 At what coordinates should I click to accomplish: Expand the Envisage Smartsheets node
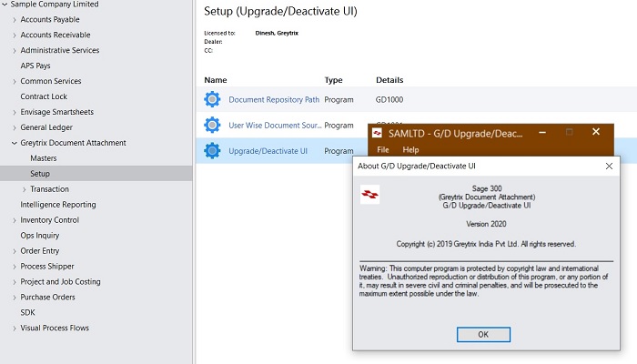(15, 112)
